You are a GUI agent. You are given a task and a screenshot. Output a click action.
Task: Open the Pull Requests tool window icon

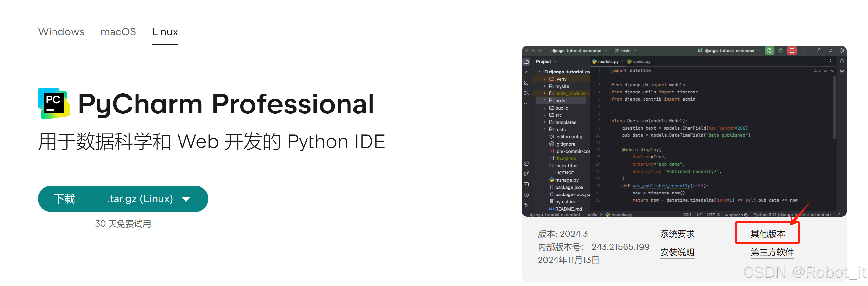[526, 93]
